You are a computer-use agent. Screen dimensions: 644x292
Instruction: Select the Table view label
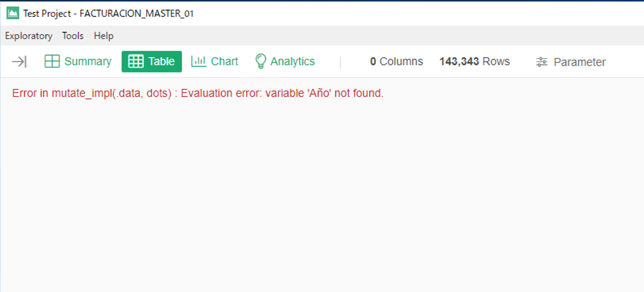click(161, 61)
